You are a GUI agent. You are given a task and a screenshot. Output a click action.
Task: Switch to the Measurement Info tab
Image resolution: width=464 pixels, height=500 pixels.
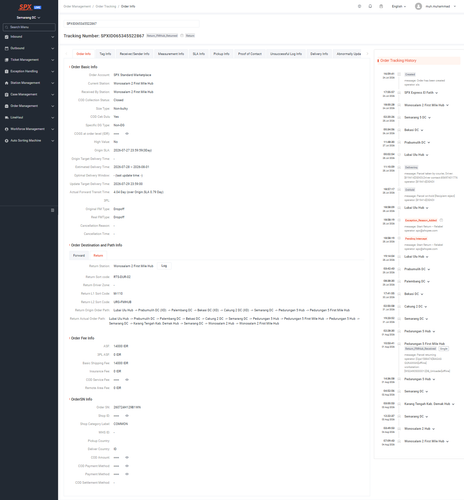171,54
